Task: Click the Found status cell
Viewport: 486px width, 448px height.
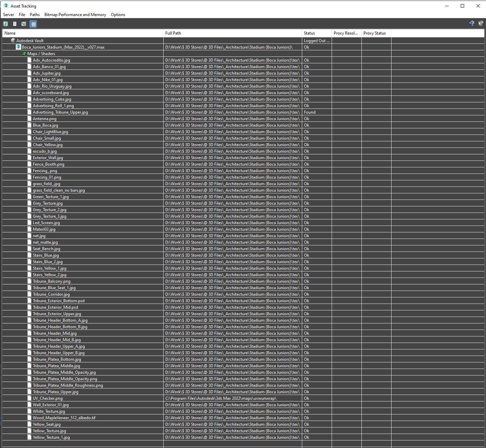Action: tap(310, 112)
